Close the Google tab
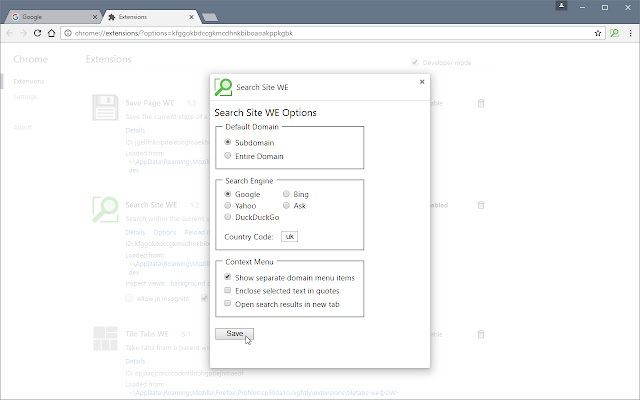640x400 pixels. click(x=95, y=17)
